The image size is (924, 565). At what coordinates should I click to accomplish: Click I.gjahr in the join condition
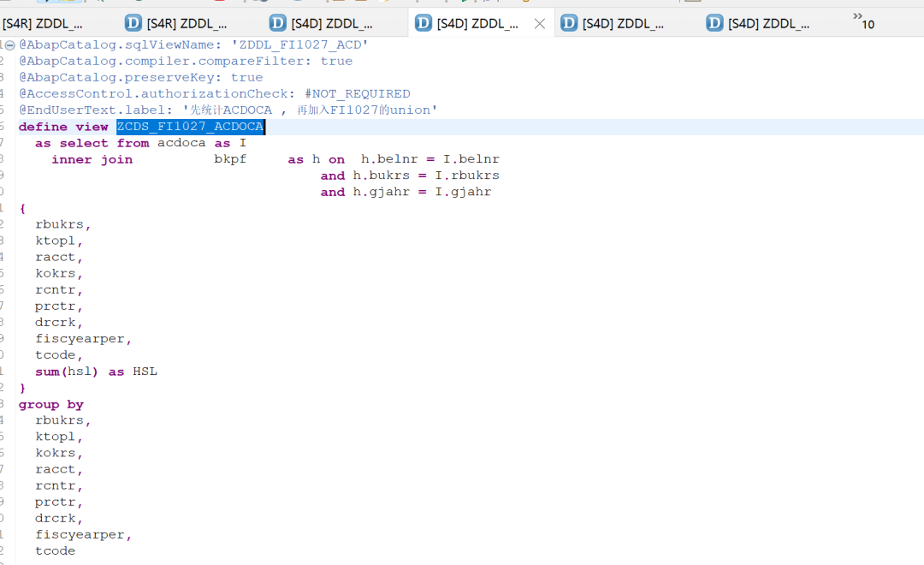coord(463,192)
